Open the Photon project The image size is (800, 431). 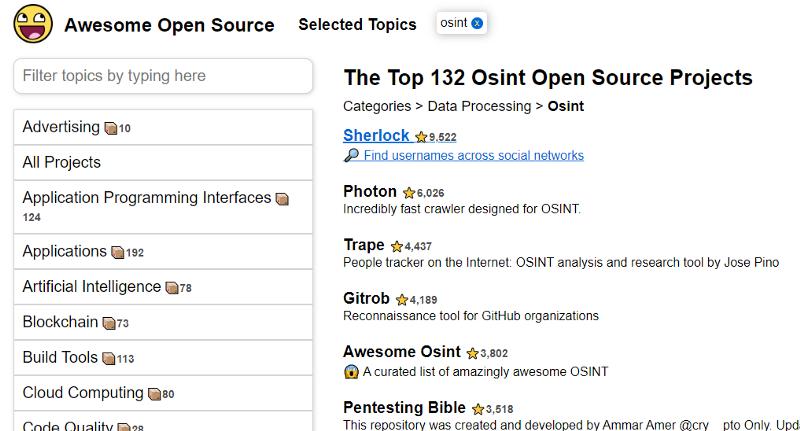(x=370, y=191)
